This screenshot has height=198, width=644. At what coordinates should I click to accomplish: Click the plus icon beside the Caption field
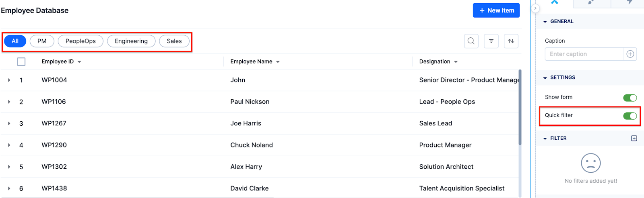pyautogui.click(x=630, y=54)
